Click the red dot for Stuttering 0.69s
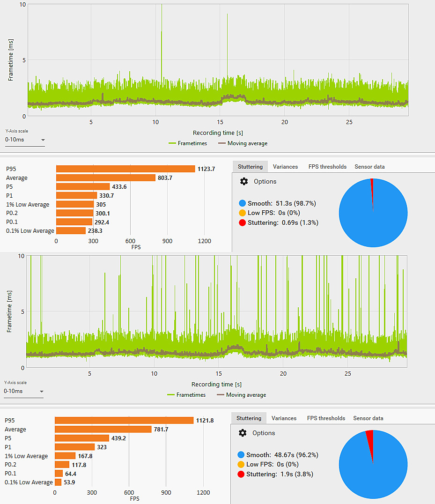435x504 pixels. (242, 223)
